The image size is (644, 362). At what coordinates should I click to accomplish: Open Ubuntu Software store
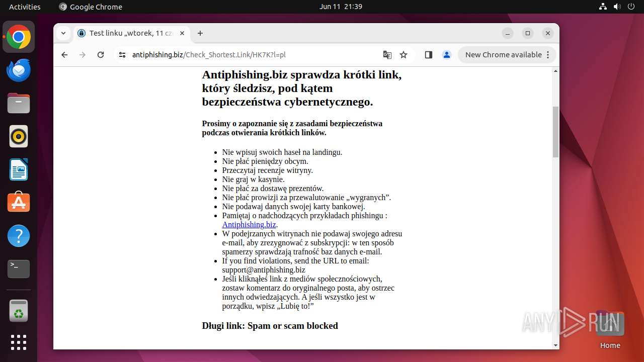click(19, 203)
